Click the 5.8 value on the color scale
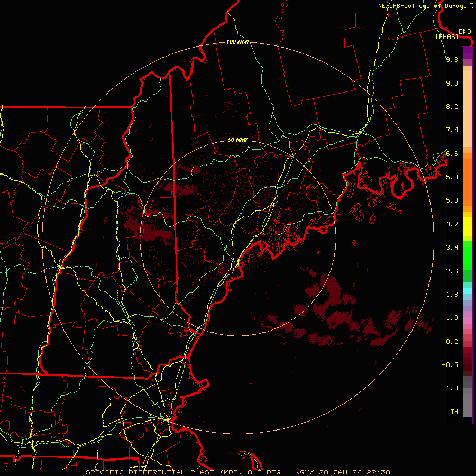 [x=452, y=177]
